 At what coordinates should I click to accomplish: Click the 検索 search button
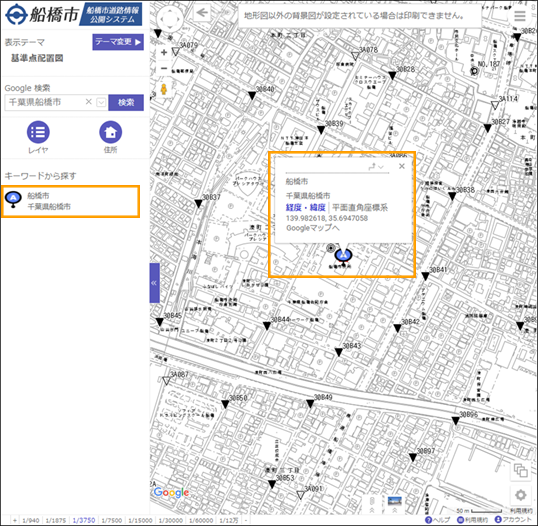tap(126, 102)
